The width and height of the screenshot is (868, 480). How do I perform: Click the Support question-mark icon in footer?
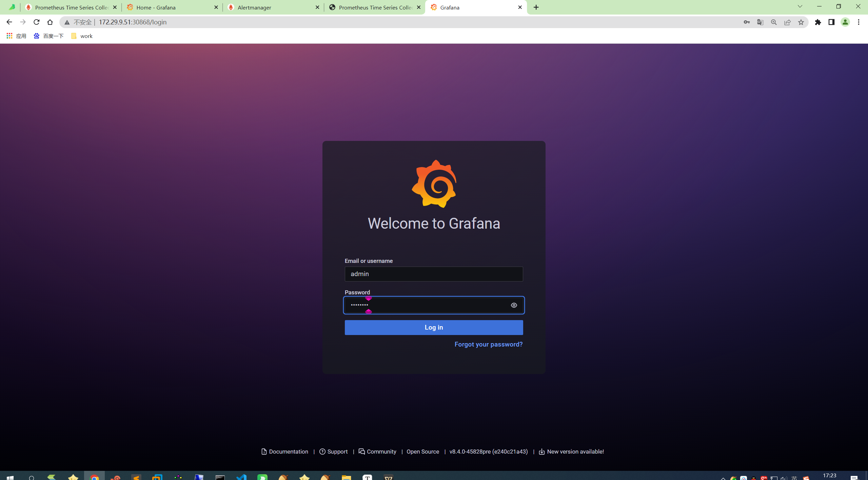tap(322, 452)
